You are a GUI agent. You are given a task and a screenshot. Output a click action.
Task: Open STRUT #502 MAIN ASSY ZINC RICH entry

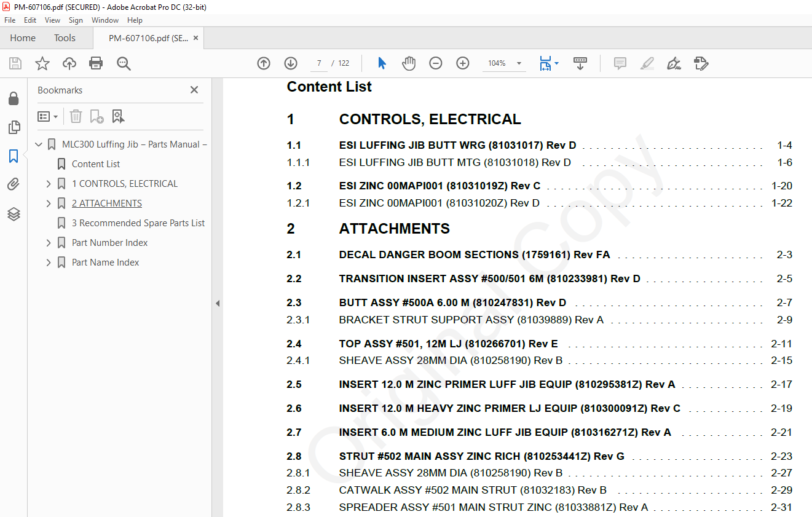coord(482,456)
